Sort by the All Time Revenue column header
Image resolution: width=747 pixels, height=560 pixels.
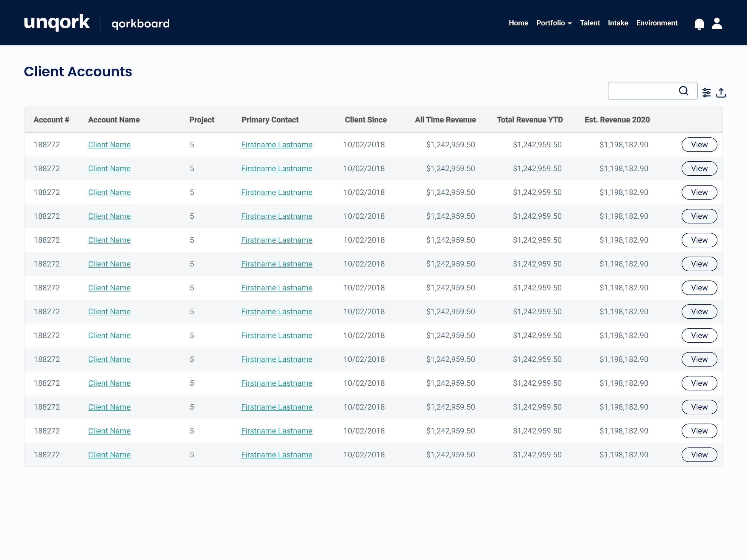click(x=445, y=120)
